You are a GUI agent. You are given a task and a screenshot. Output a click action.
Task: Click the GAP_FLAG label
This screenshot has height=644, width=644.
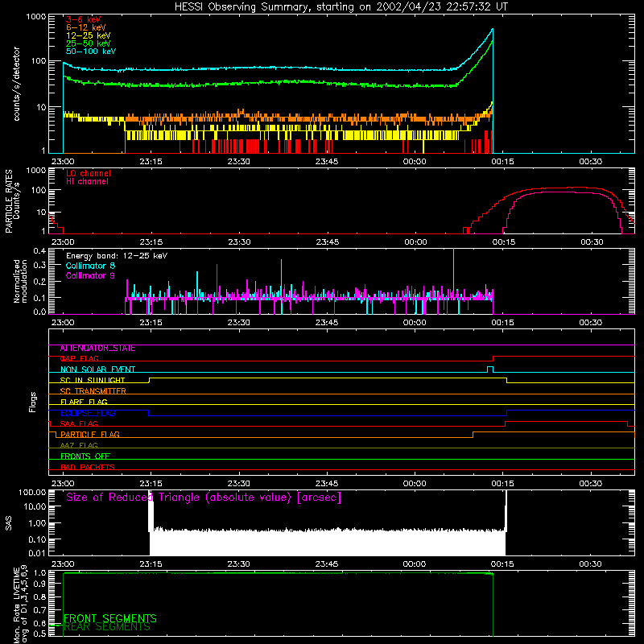79,359
